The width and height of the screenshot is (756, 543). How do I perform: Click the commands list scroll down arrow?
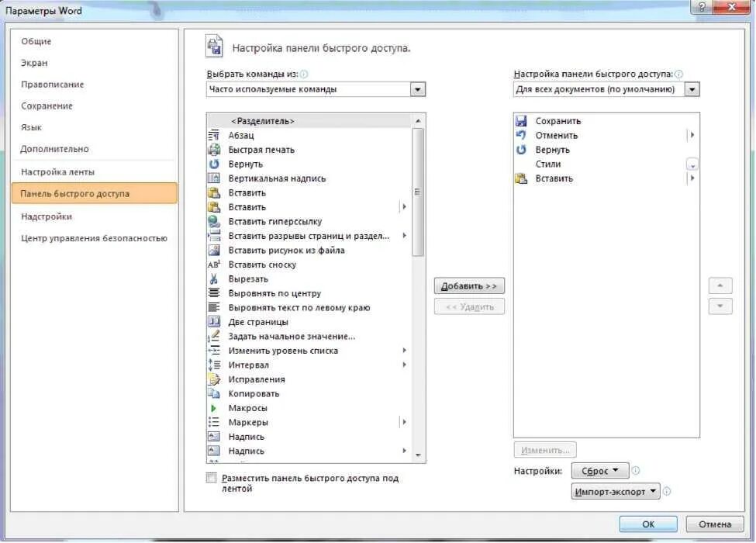418,455
